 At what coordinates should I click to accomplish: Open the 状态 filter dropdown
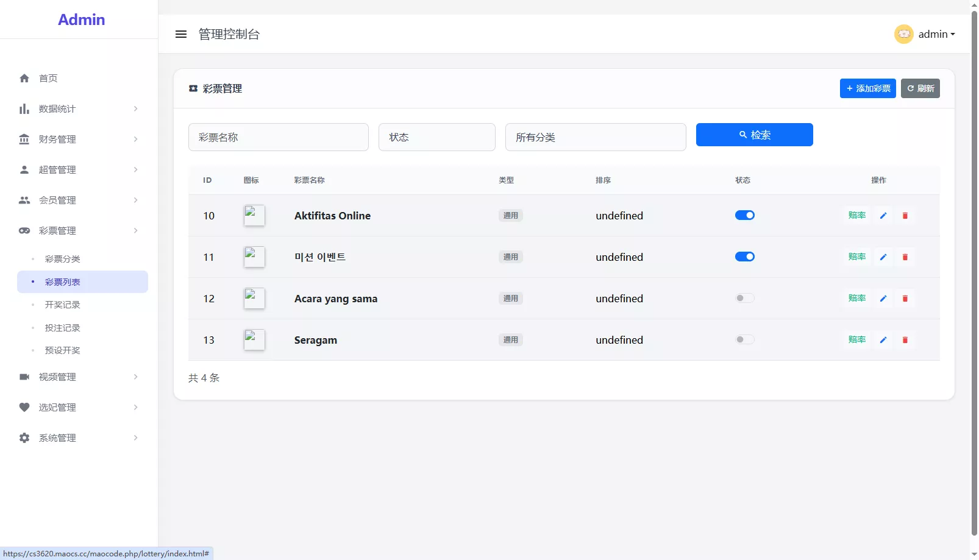coord(436,137)
